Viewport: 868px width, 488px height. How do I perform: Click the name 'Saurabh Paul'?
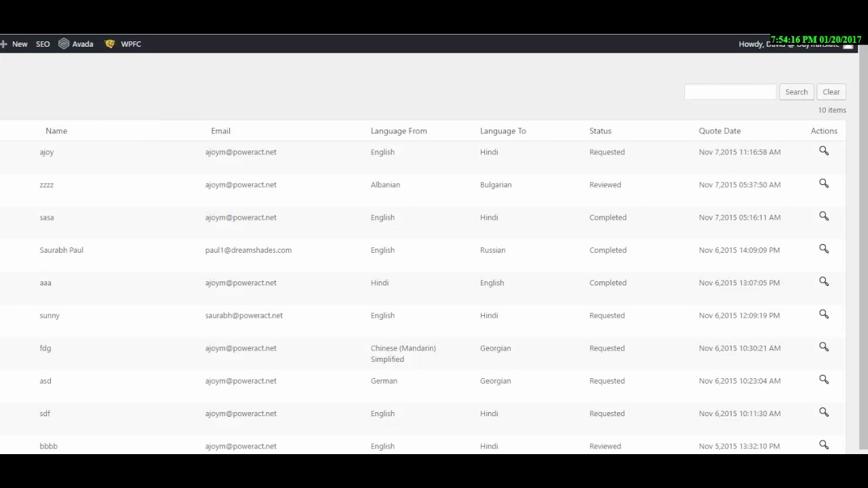[62, 250]
